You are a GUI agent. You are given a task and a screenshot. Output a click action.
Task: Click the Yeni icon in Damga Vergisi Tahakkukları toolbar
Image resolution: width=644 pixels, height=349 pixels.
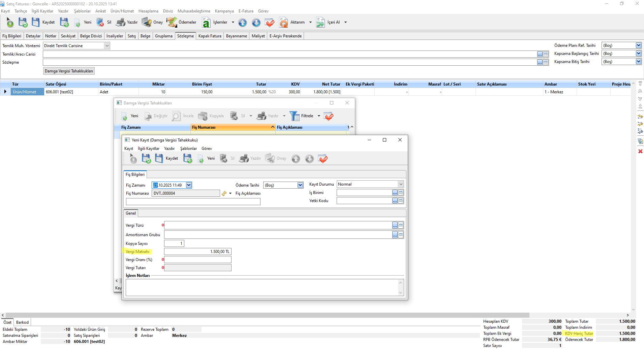click(124, 116)
